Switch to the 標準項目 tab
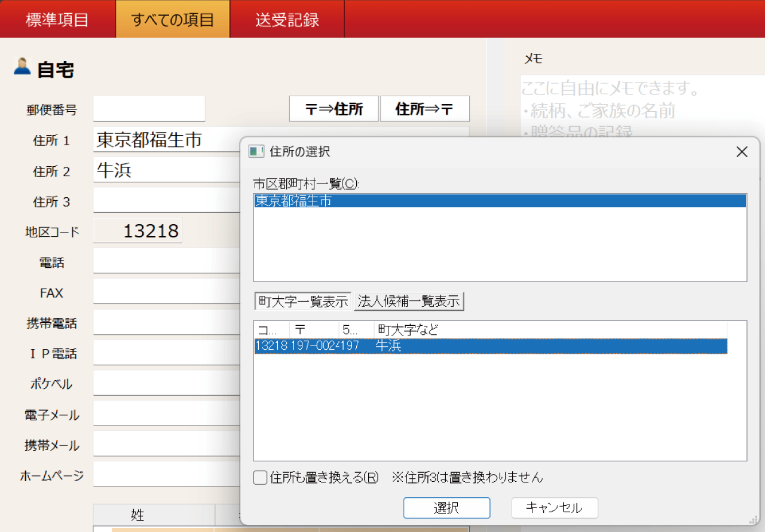The width and height of the screenshot is (765, 532). [x=57, y=19]
